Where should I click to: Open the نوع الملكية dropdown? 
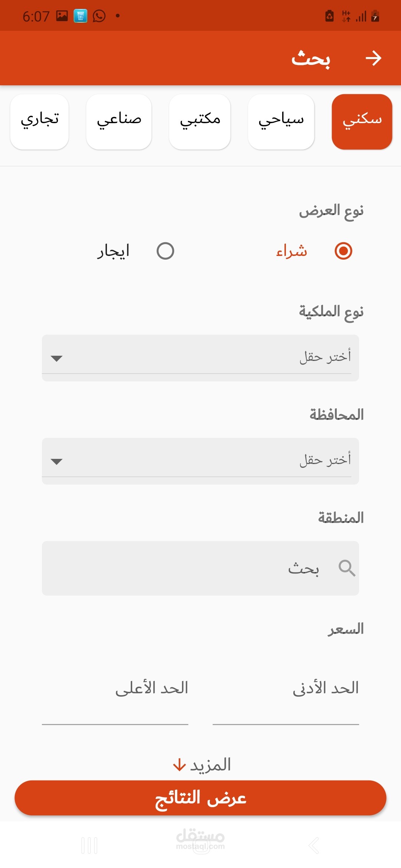point(200,358)
